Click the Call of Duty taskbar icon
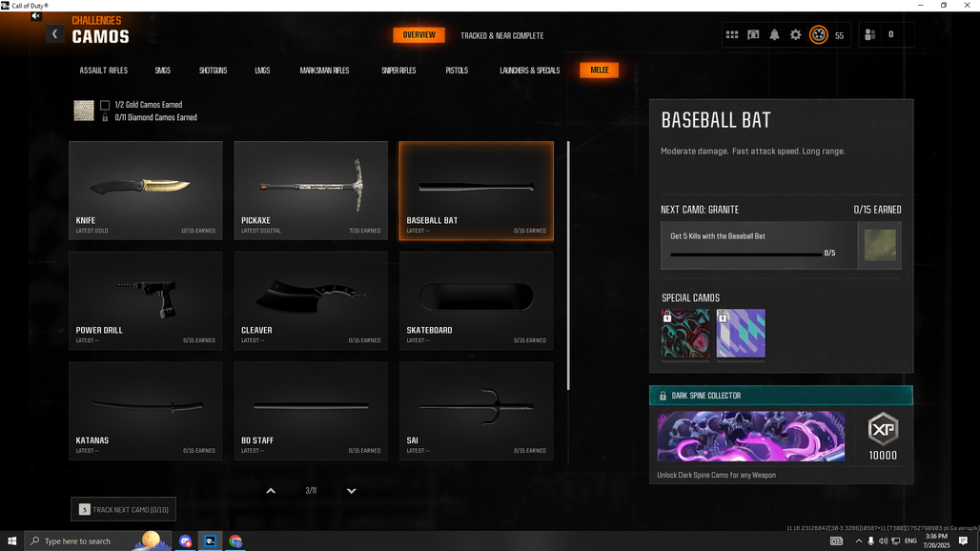980x551 pixels. coord(210,541)
